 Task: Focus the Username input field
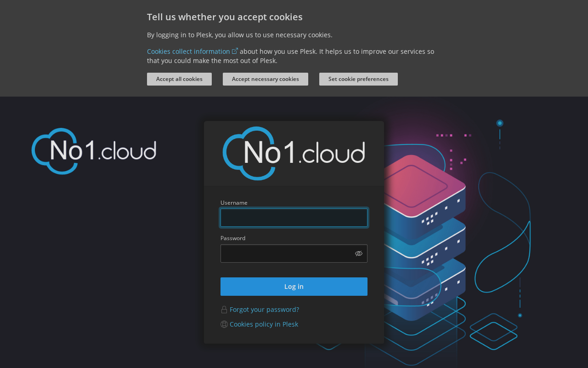point(294,218)
